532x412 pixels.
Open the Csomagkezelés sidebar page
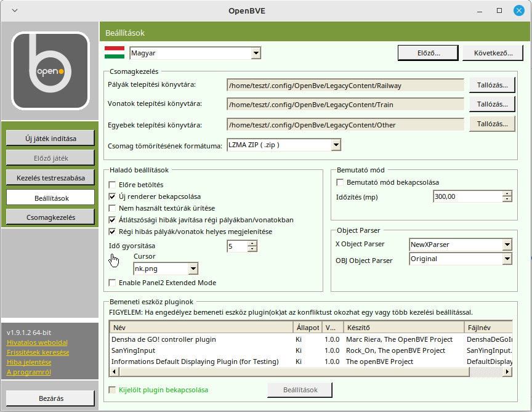(x=50, y=217)
